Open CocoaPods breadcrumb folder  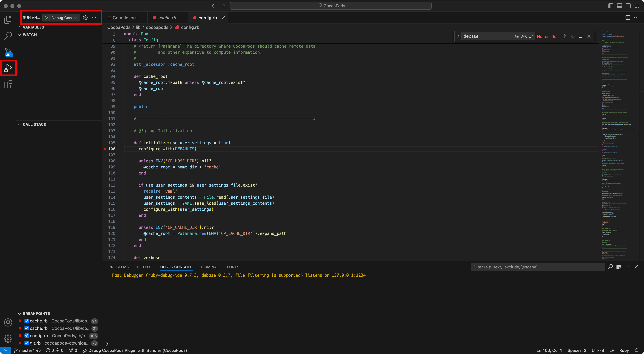(119, 27)
